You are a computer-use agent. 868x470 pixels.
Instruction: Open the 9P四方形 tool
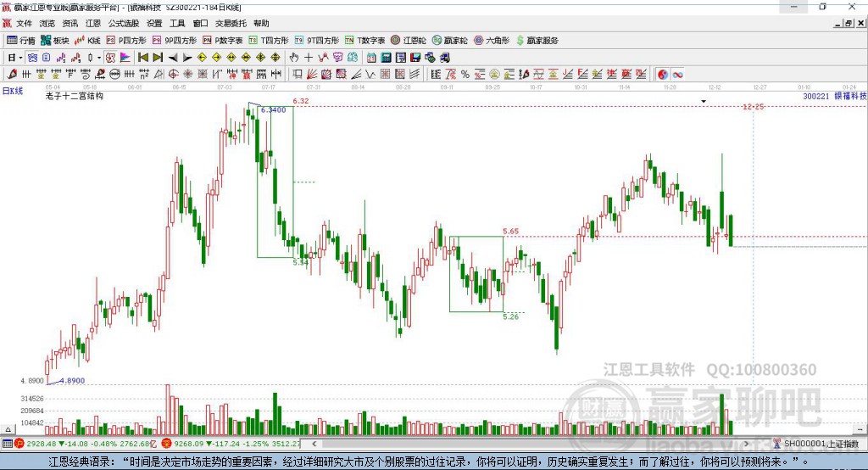[x=175, y=41]
